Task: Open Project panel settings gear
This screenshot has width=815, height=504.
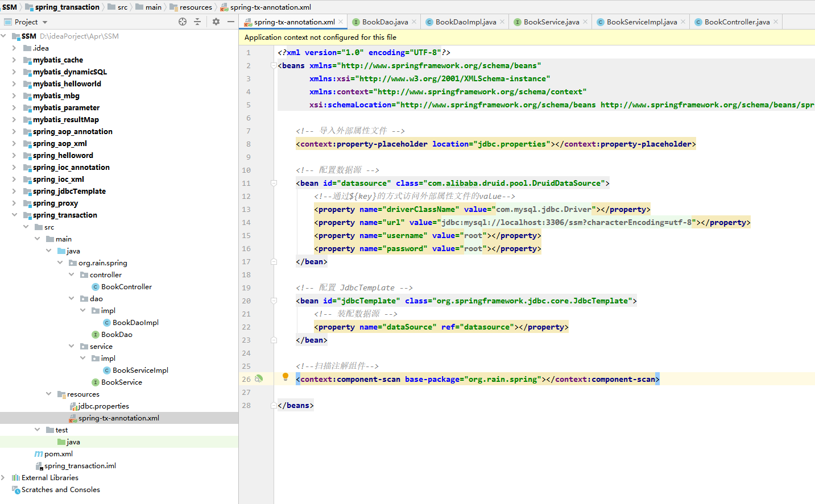Action: pos(216,22)
